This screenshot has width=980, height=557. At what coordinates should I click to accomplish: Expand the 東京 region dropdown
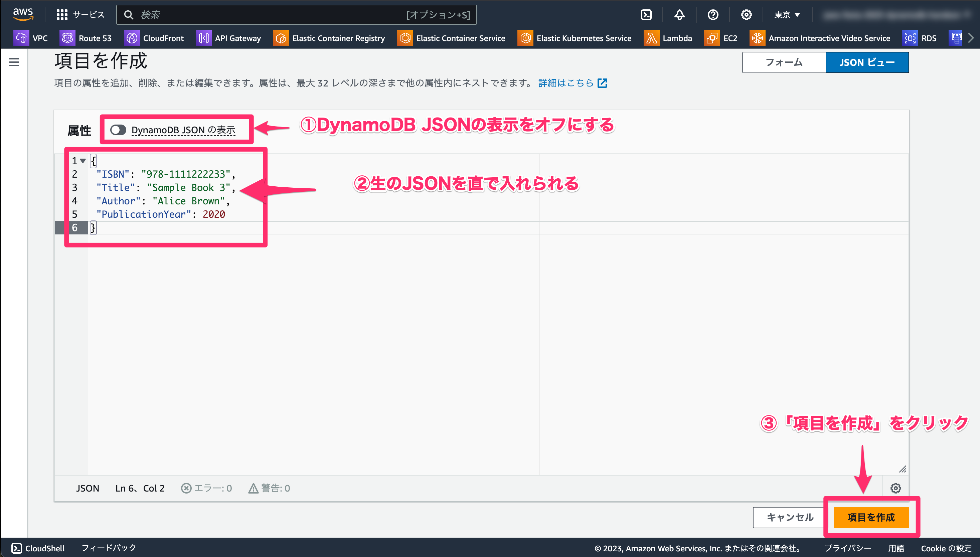(x=787, y=15)
